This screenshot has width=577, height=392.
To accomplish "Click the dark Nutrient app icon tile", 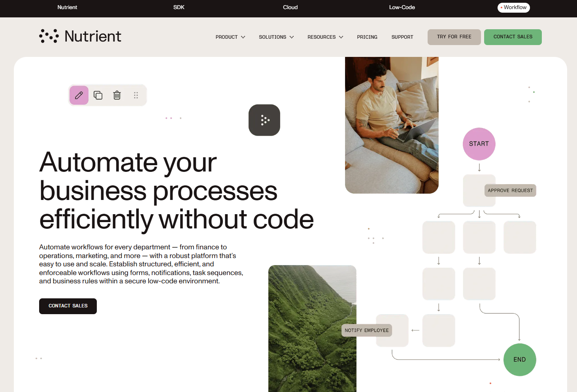I will click(264, 120).
